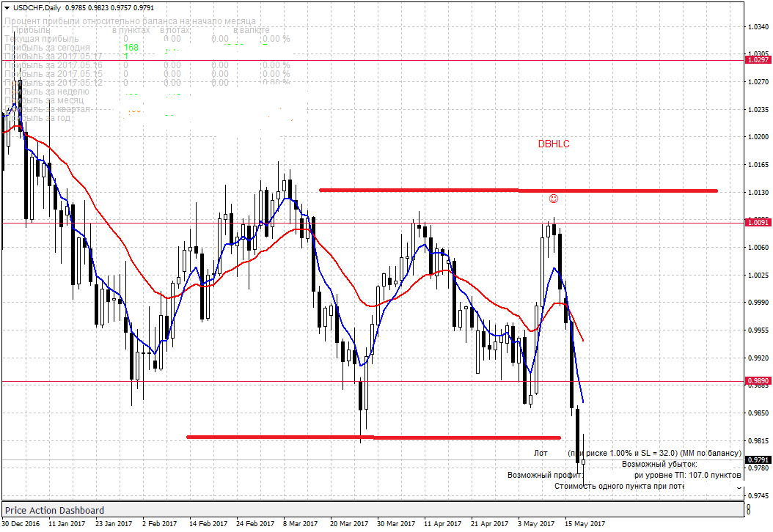Click the 0.9815 price scale label
Image resolution: width=773 pixels, height=532 pixels.
tap(758, 440)
